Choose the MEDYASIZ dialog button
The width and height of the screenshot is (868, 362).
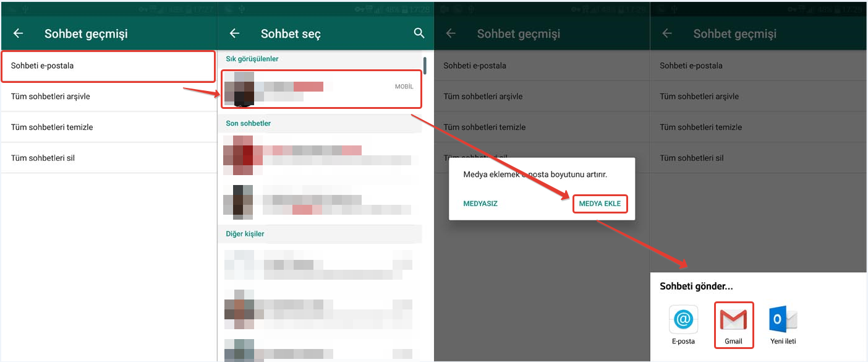[x=480, y=204]
